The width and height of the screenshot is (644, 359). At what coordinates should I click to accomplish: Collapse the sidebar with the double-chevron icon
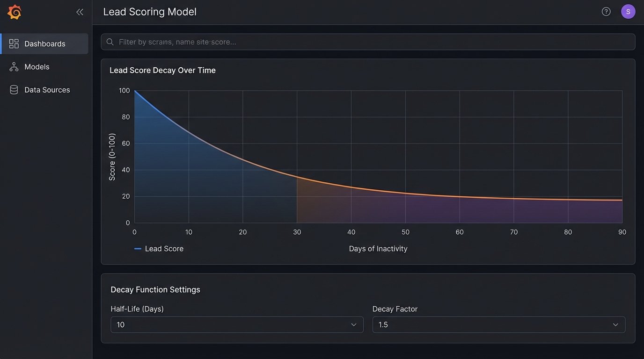80,12
